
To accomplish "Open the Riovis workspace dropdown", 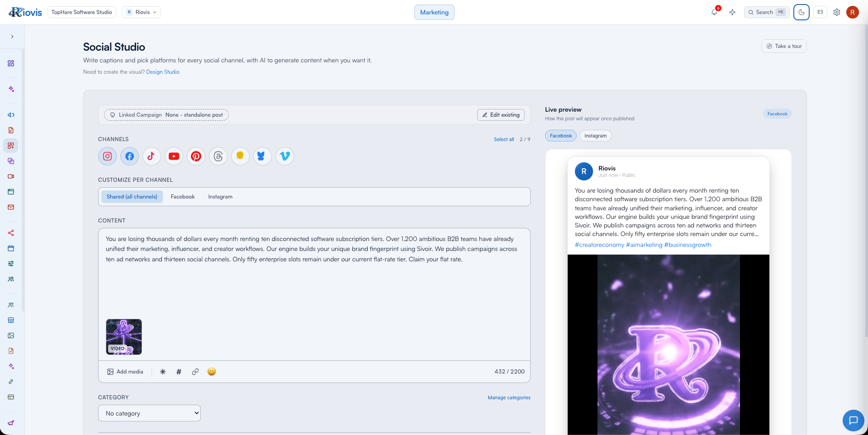I will pos(141,12).
